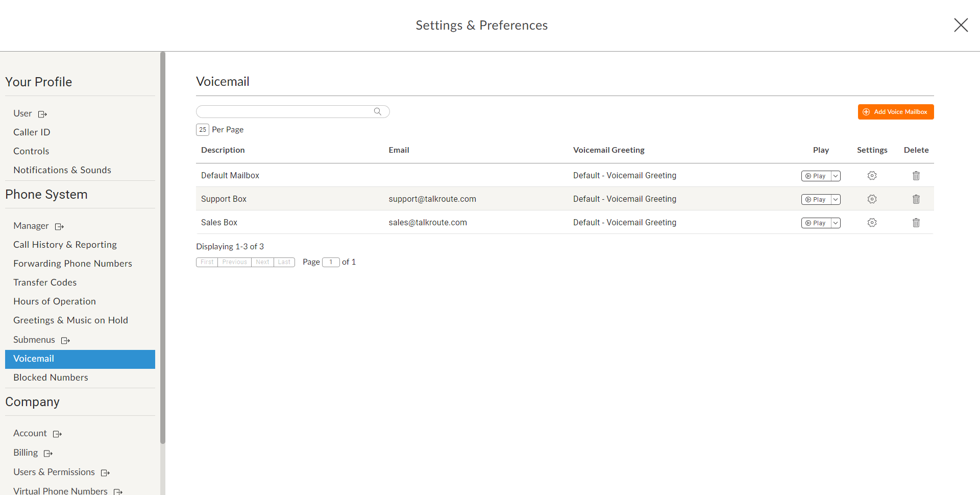Click the Description column header

pos(223,150)
